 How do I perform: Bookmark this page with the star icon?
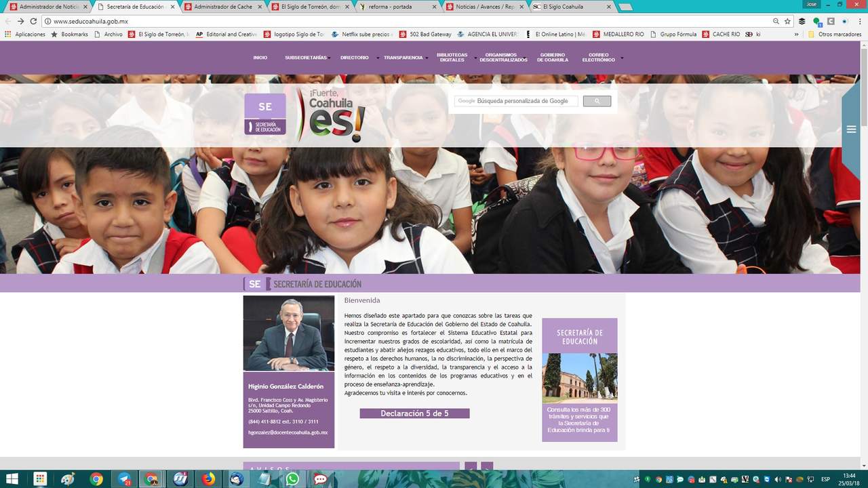(x=787, y=21)
